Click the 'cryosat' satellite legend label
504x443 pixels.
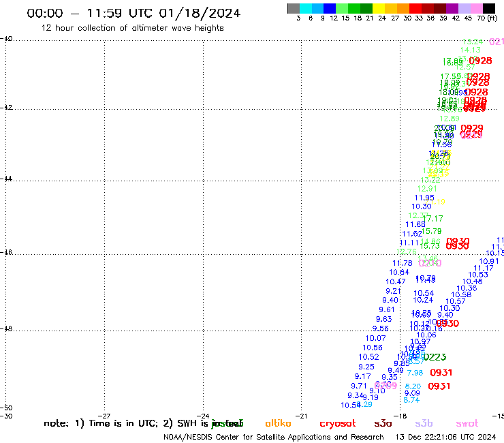click(338, 424)
